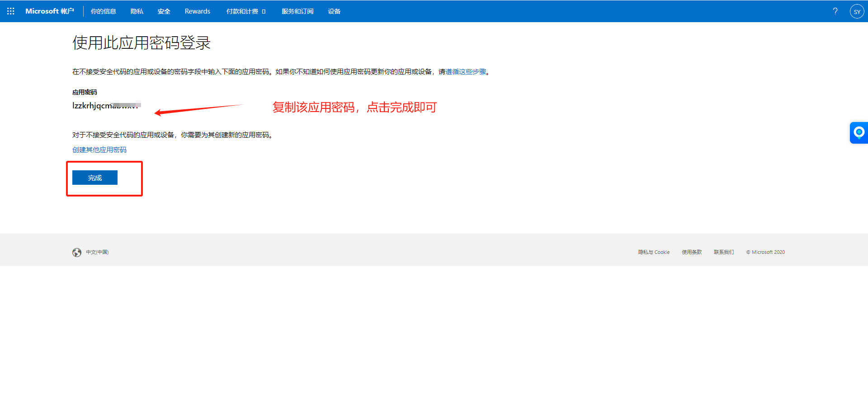The height and width of the screenshot is (412, 868).
Task: Follow the 遵循这些步骤 link
Action: point(466,72)
